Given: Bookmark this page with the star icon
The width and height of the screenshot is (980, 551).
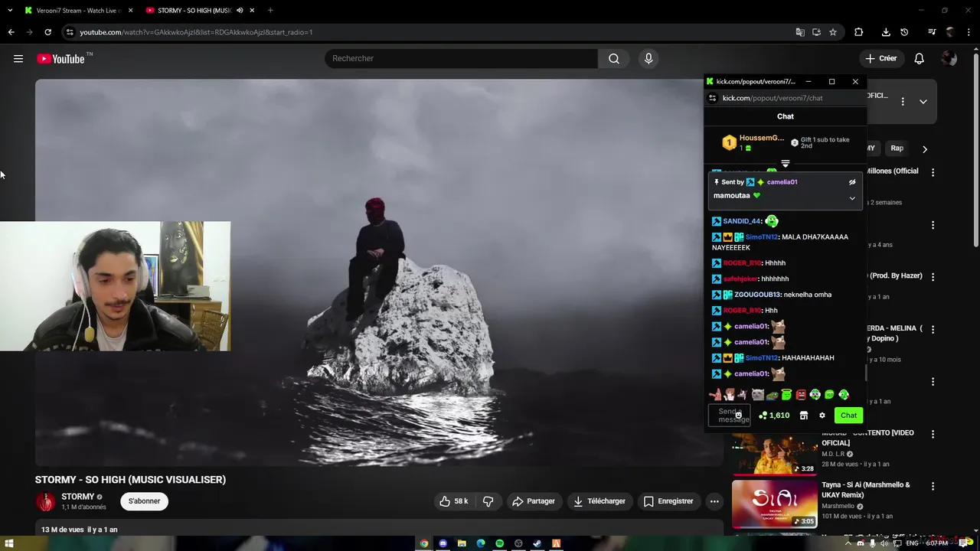Looking at the screenshot, I should click(x=833, y=32).
